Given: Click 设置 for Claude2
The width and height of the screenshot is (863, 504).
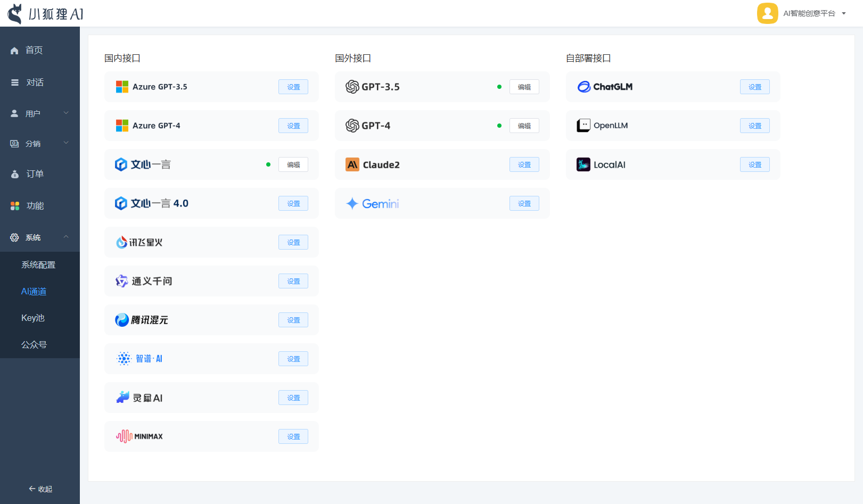Looking at the screenshot, I should pos(524,164).
